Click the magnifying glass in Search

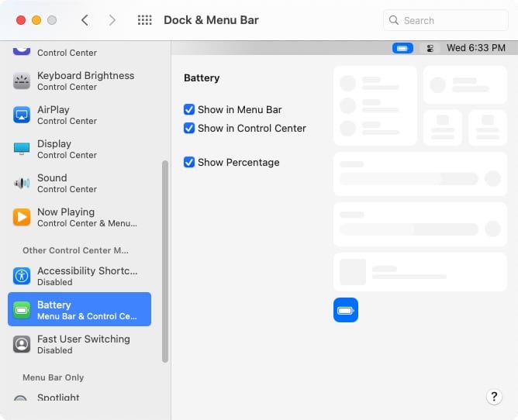(x=393, y=20)
